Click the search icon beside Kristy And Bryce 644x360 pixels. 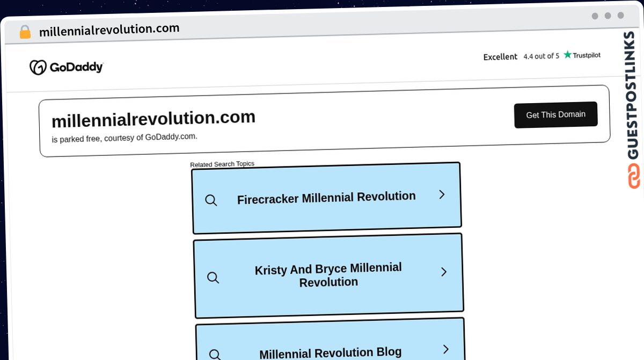(213, 278)
